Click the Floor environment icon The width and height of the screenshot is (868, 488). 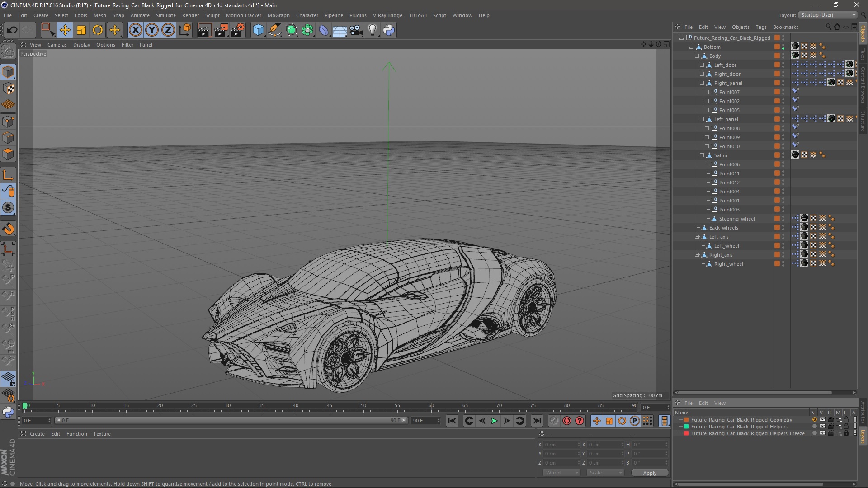pyautogui.click(x=340, y=30)
